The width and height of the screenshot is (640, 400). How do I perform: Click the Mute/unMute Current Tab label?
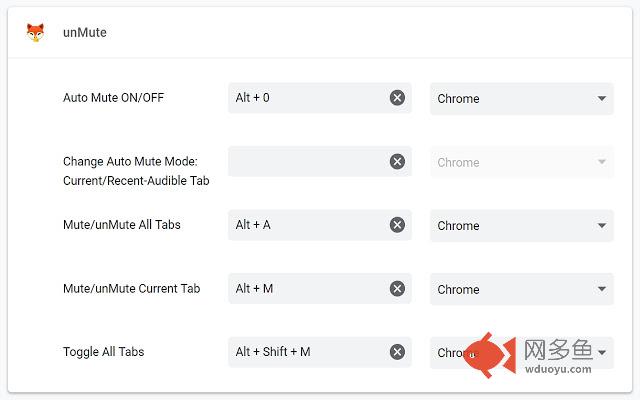tap(131, 289)
